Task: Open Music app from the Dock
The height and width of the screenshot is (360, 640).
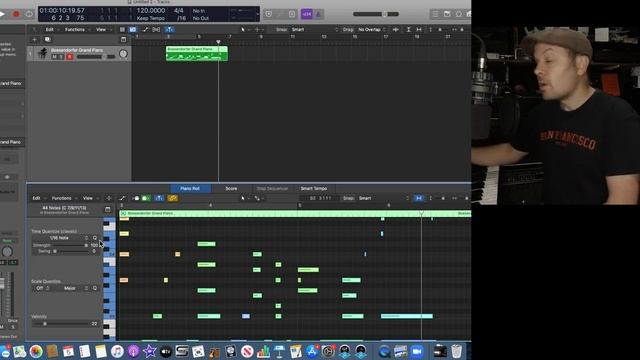Action: click(x=117, y=351)
